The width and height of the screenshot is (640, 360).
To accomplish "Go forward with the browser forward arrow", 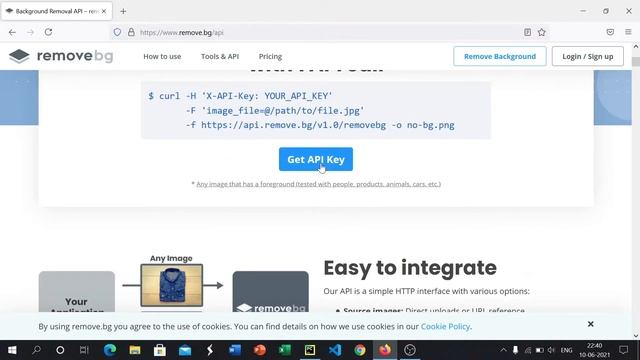I will [30, 32].
